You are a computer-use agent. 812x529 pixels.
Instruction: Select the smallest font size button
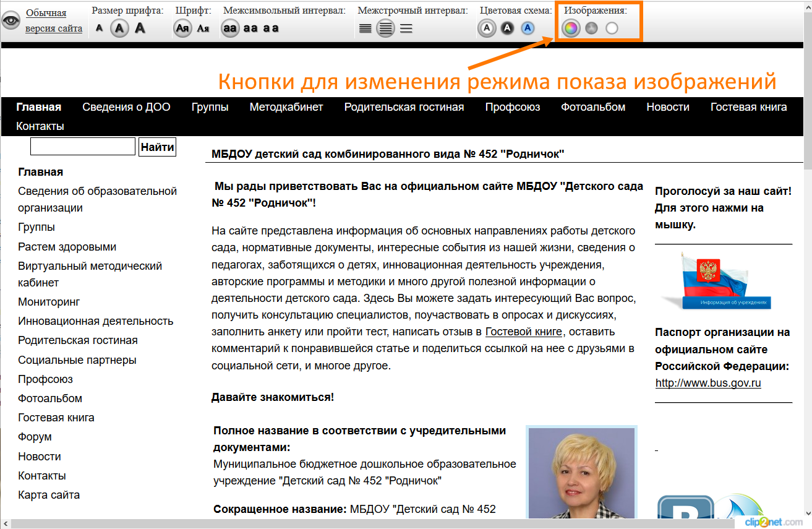coord(100,28)
